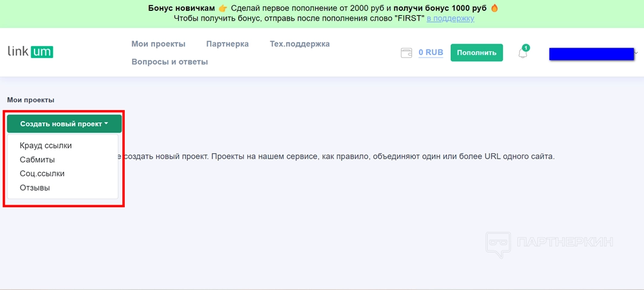The width and height of the screenshot is (644, 290).
Task: Open the notifications bell icon
Action: (523, 53)
